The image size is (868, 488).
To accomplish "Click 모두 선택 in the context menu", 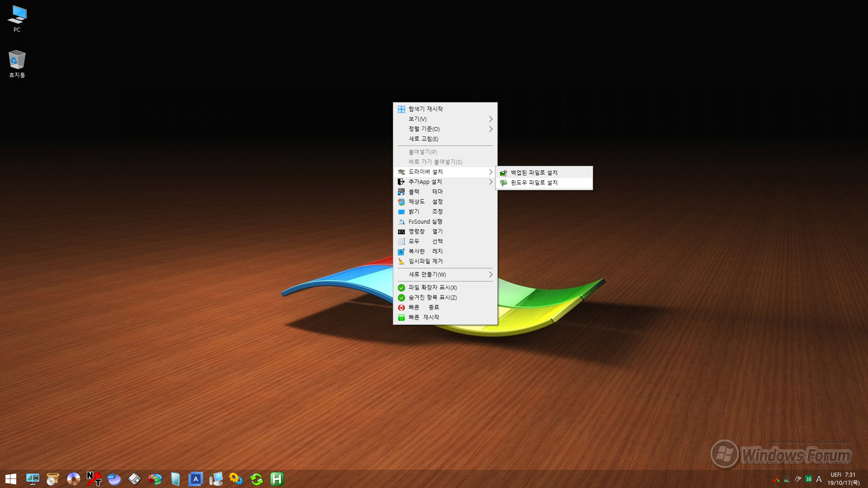I will tap(445, 241).
